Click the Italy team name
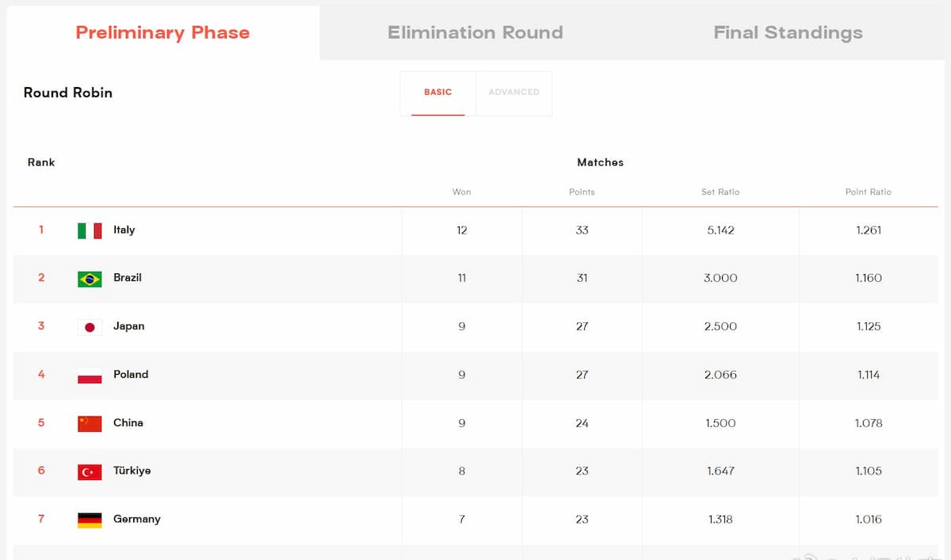 point(124,230)
